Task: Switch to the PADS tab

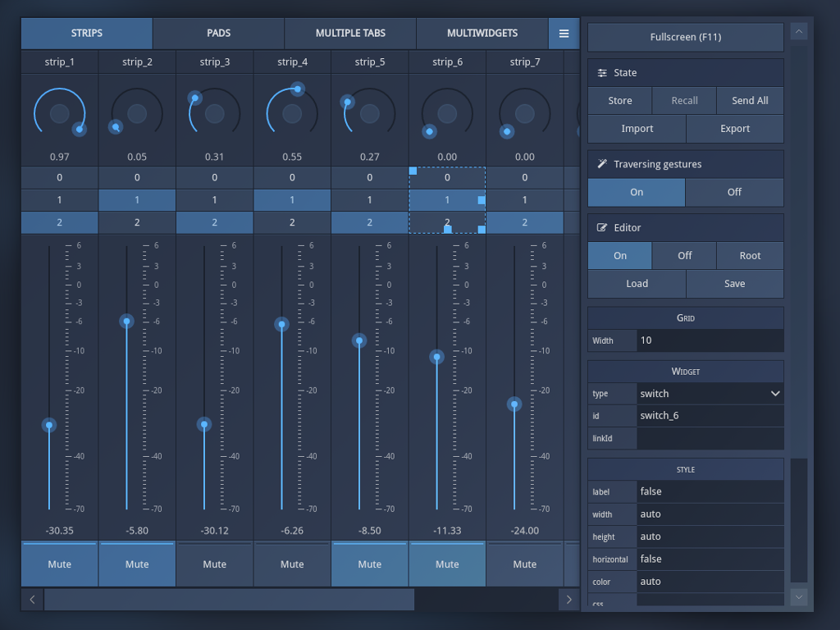Action: click(x=218, y=34)
